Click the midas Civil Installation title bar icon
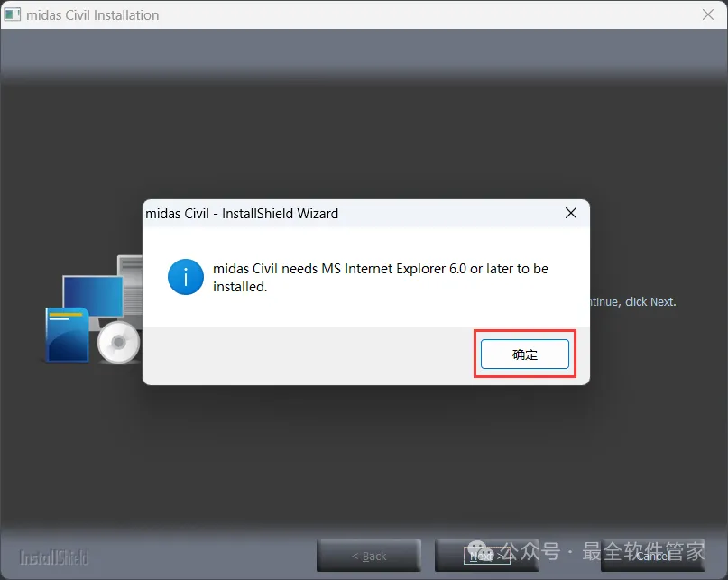 [13, 14]
